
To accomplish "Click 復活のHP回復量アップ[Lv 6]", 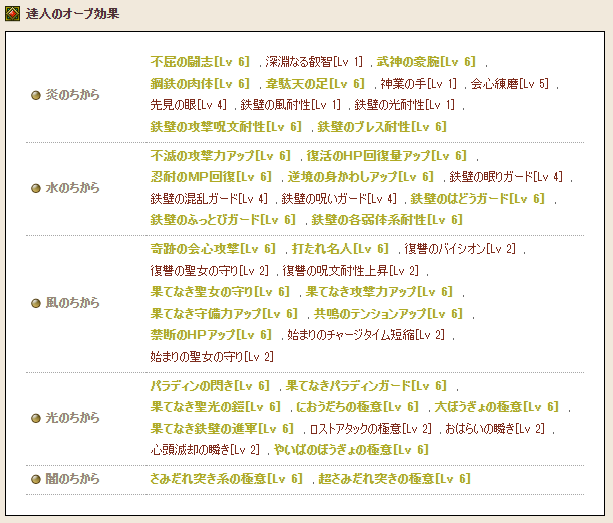I will pos(387,156).
